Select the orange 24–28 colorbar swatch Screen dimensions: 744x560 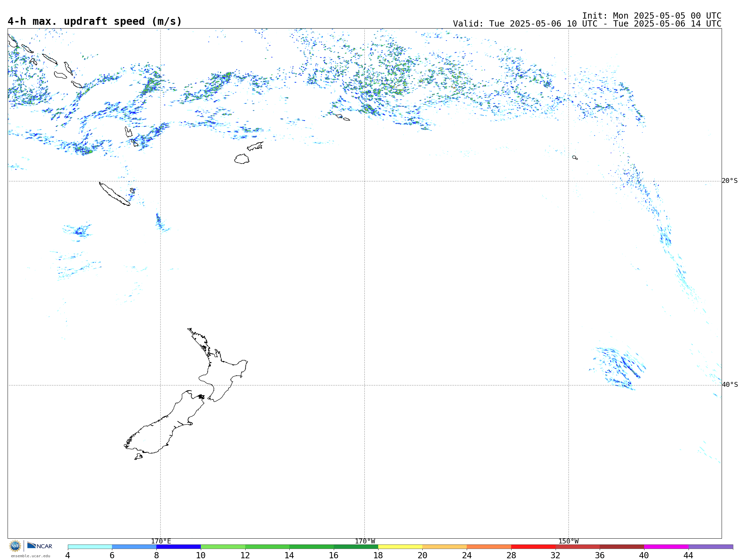489,547
